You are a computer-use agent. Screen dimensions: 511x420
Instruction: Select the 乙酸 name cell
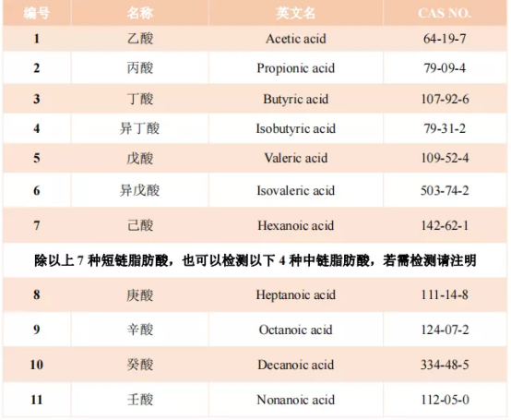pyautogui.click(x=140, y=39)
